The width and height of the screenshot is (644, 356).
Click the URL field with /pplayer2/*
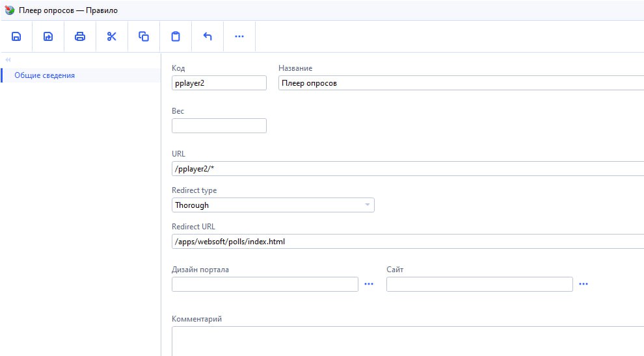pos(407,169)
